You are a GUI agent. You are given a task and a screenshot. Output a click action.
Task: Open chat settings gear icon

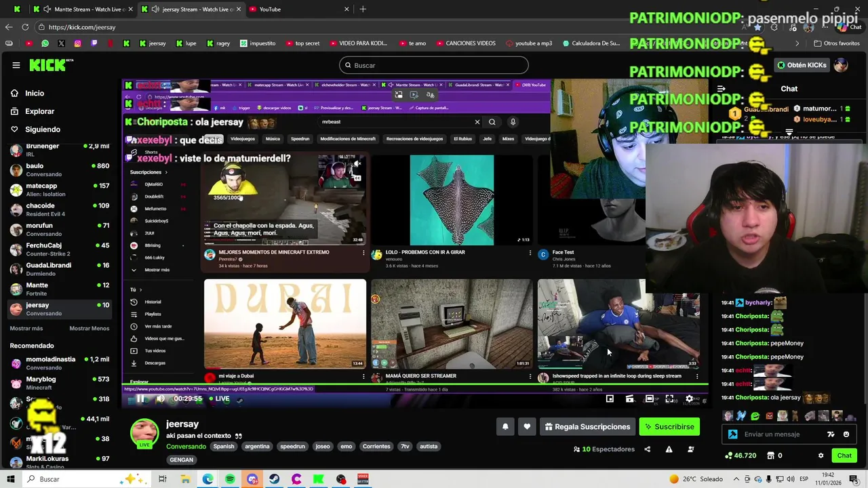(821, 455)
